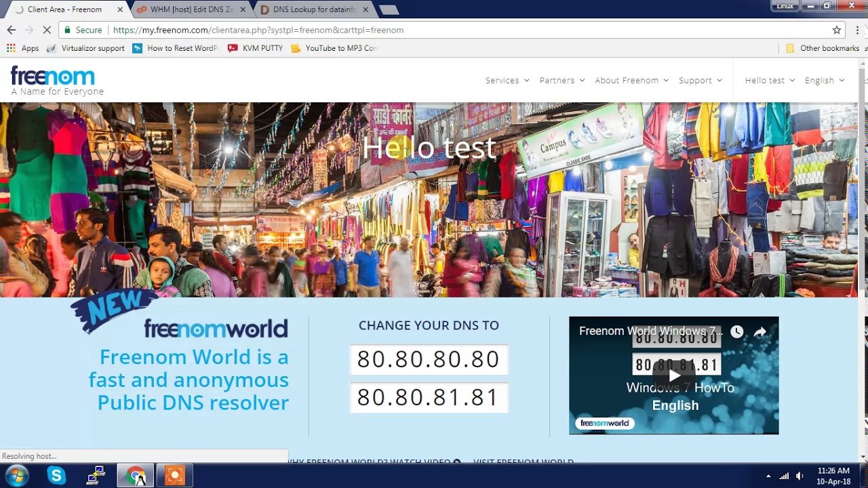Switch to the Client Area - Freenom tab
This screenshot has width=868, height=488.
pos(64,9)
